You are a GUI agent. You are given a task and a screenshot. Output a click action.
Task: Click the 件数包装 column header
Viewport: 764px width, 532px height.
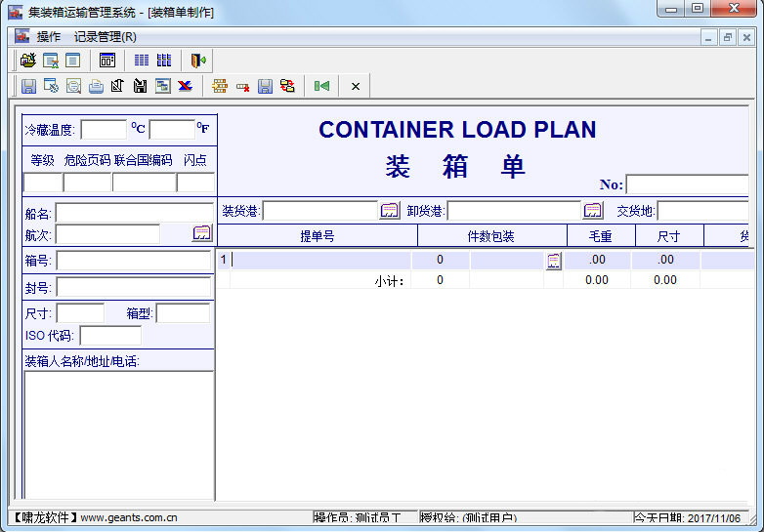tap(492, 236)
